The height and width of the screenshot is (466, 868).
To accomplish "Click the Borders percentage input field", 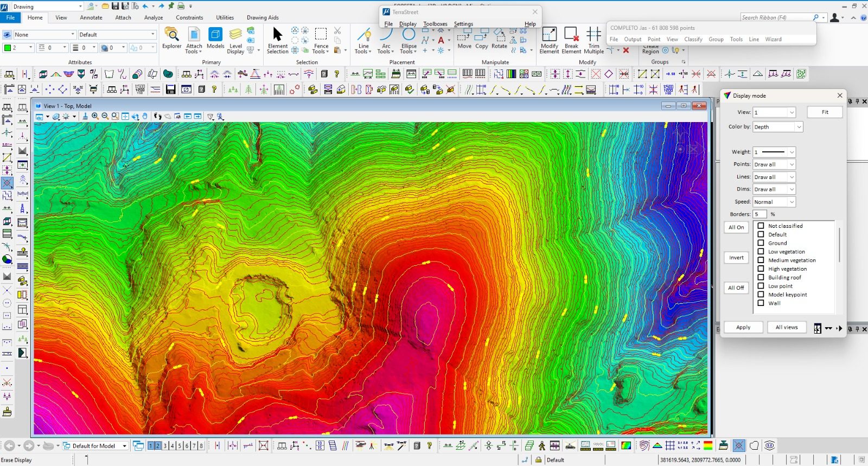I will 759,214.
